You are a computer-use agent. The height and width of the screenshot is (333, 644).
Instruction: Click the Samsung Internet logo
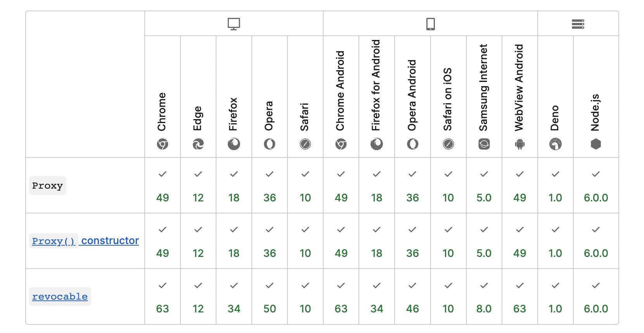tap(484, 144)
